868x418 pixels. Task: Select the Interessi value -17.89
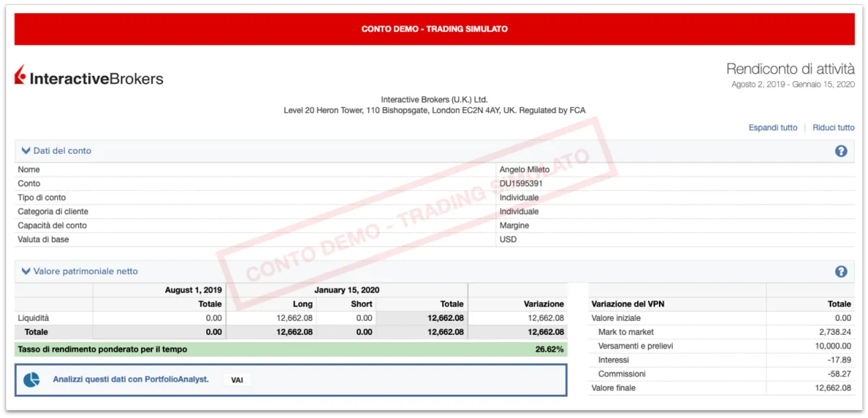coord(839,359)
